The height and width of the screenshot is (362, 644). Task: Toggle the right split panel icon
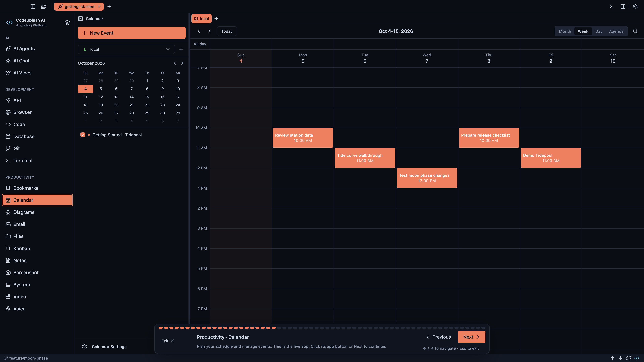[623, 7]
